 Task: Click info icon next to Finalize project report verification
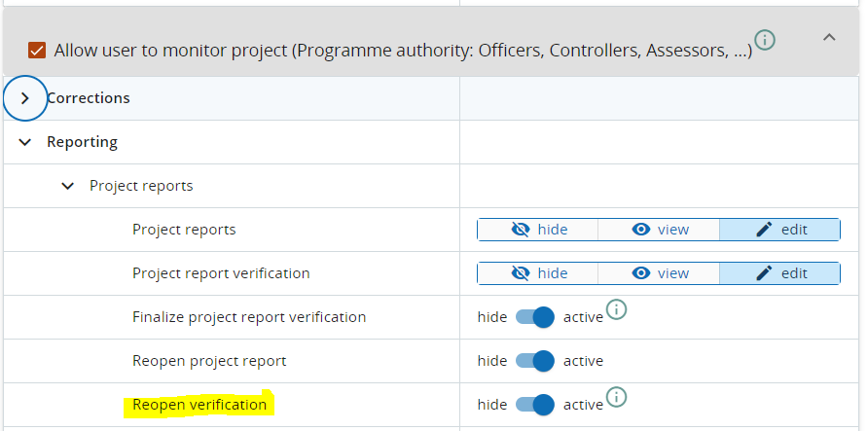(x=617, y=310)
